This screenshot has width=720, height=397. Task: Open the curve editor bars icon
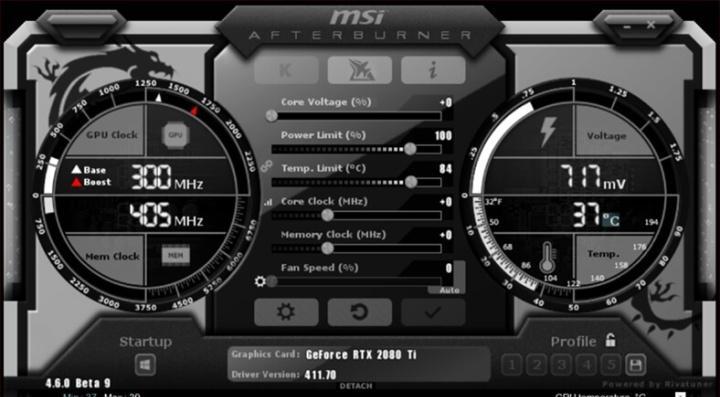[x=268, y=202]
